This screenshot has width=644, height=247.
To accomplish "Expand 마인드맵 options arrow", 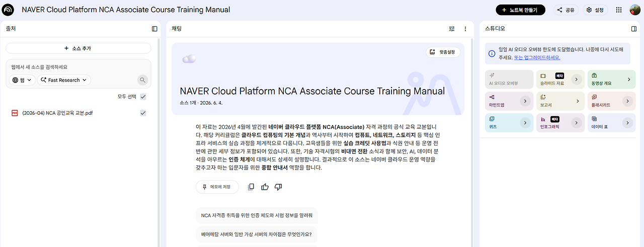I will (525, 101).
